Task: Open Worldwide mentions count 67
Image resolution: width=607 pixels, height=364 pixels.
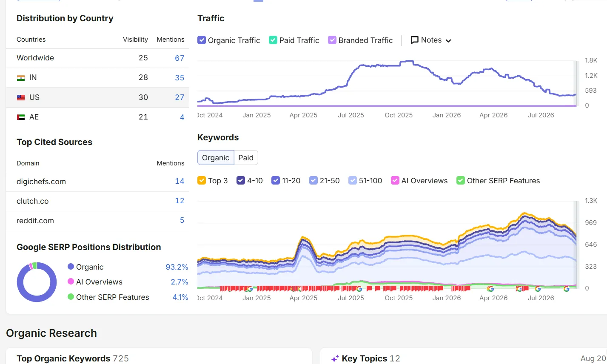Action: click(180, 58)
